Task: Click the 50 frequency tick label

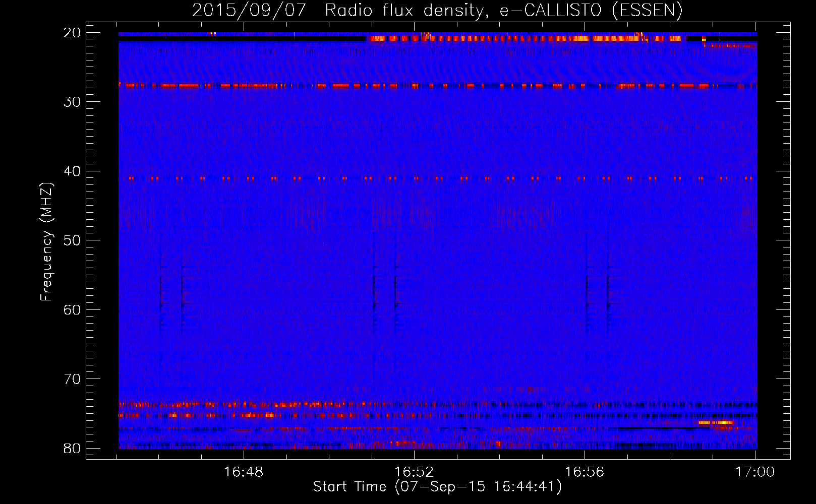Action: (x=73, y=240)
